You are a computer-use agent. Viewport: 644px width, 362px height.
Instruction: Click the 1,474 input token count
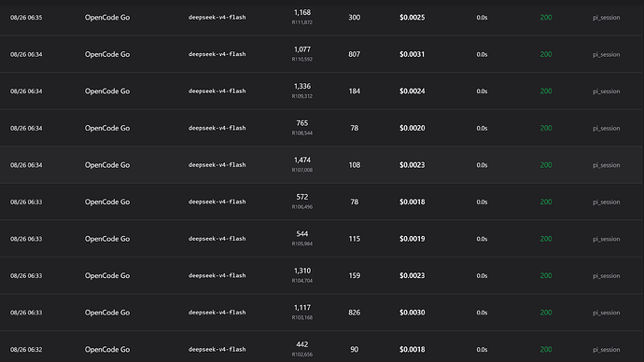[x=302, y=160]
